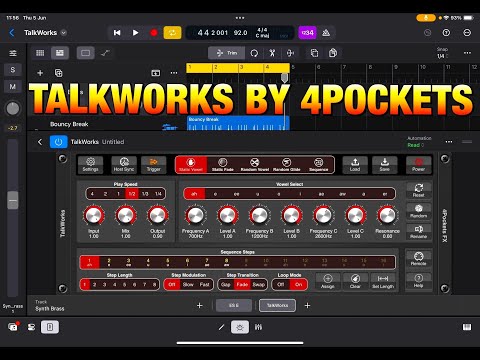Toggle the plugin's red Power button
The width and height of the screenshot is (480, 360).
419,165
